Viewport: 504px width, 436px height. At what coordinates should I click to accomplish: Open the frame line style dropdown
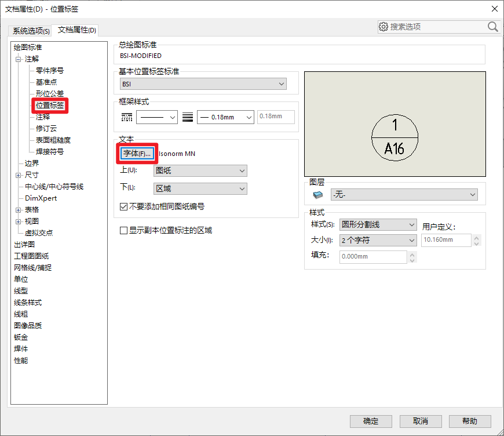coord(157,117)
